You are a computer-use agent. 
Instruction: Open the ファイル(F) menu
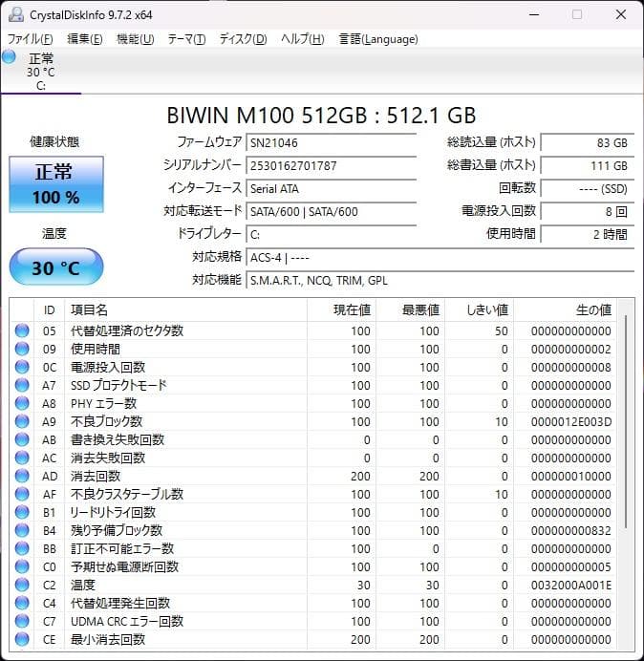coord(31,39)
